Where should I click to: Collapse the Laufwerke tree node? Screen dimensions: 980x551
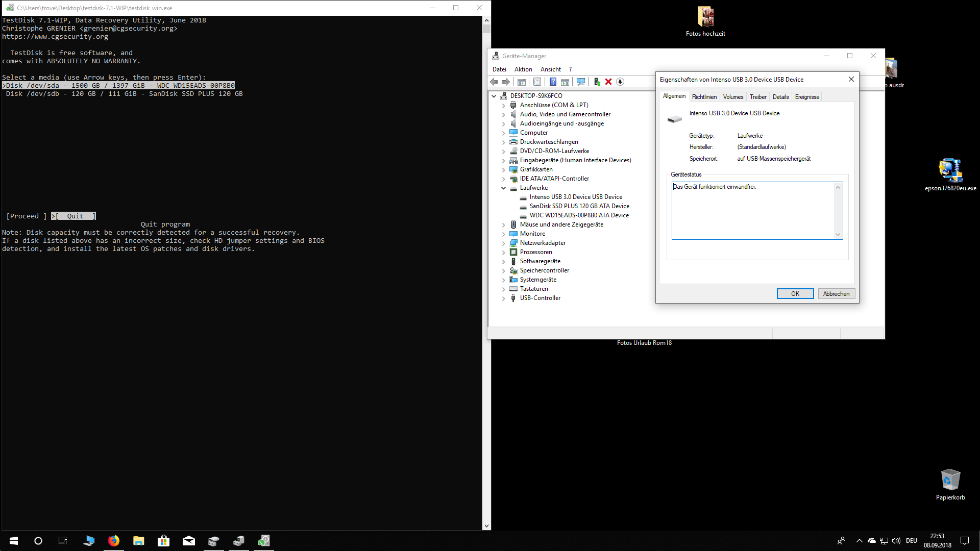[x=503, y=188]
